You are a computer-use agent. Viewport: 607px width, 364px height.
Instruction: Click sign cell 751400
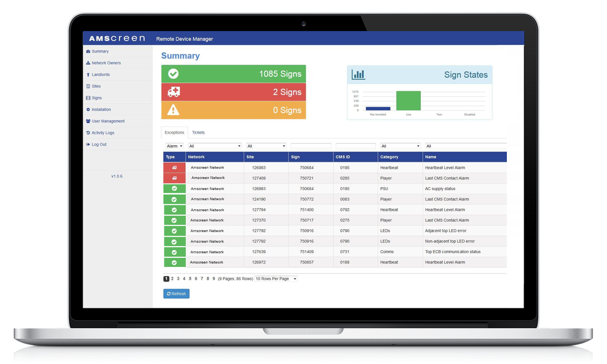[x=311, y=210]
